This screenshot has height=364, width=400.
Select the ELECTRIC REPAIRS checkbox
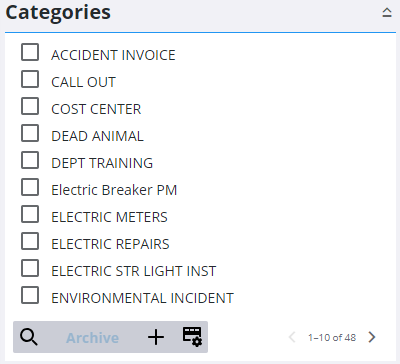pos(30,241)
